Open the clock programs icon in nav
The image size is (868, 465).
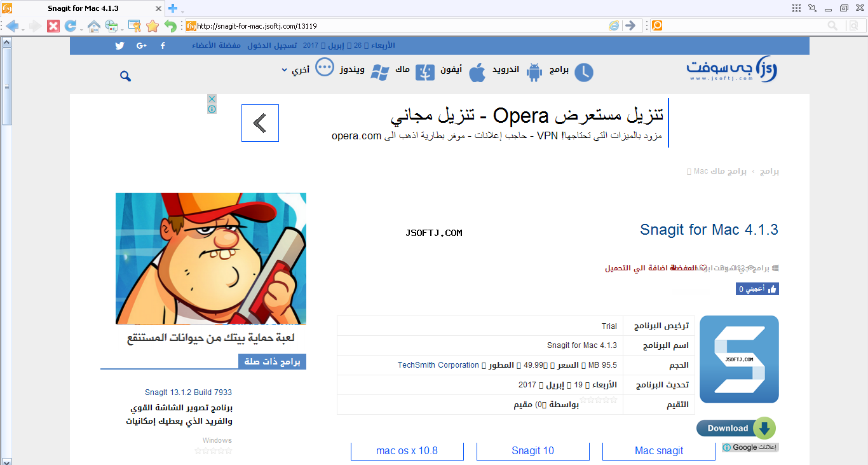[583, 73]
